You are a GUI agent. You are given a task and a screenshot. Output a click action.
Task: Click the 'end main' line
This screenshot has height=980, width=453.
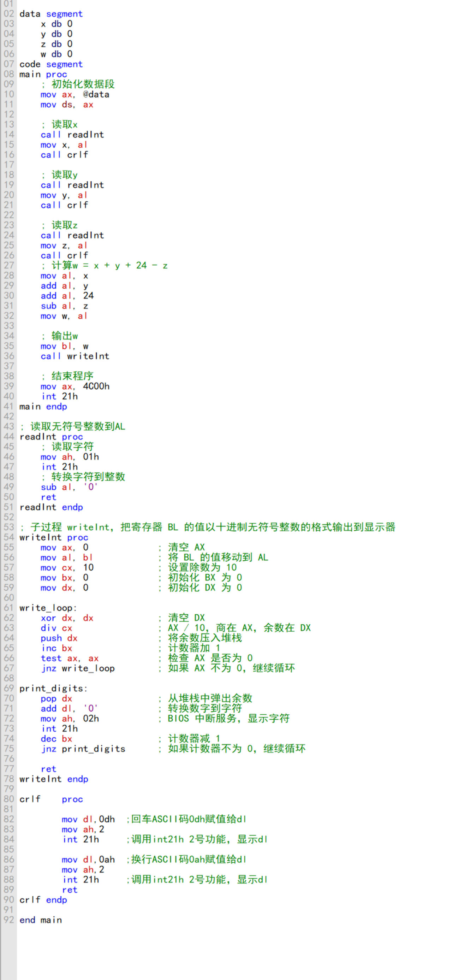[x=41, y=920]
